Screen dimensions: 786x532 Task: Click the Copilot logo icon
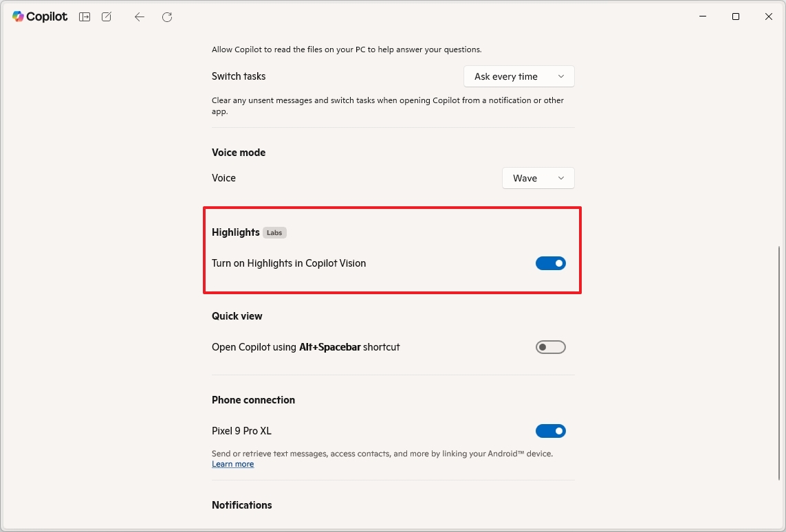19,16
